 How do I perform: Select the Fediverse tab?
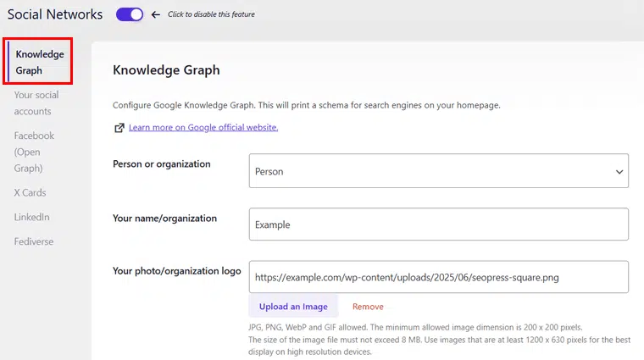point(34,241)
